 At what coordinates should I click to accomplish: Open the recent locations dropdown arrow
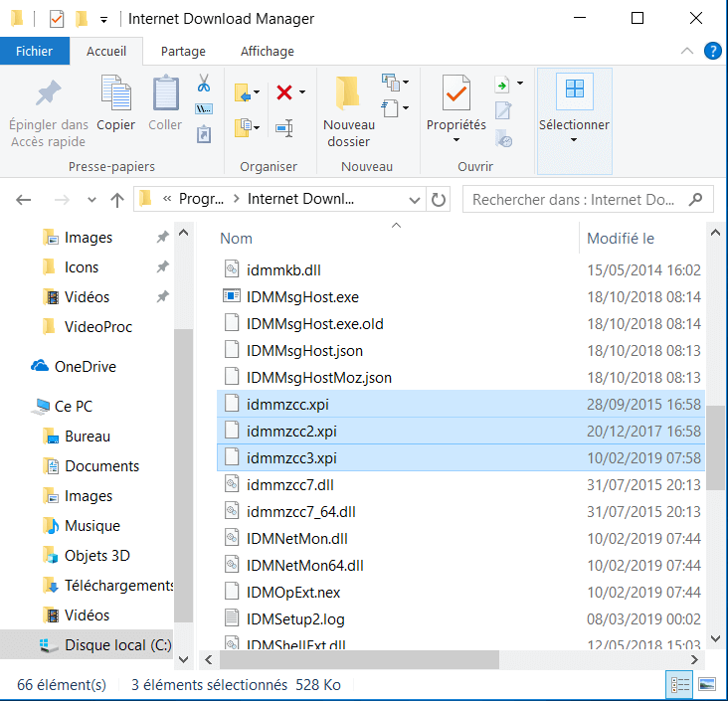(x=91, y=200)
